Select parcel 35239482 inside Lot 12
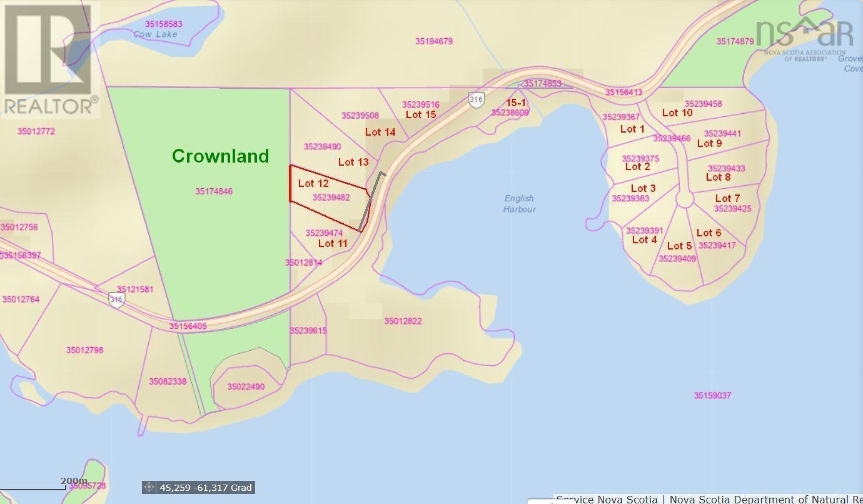This screenshot has width=863, height=504. (331, 197)
